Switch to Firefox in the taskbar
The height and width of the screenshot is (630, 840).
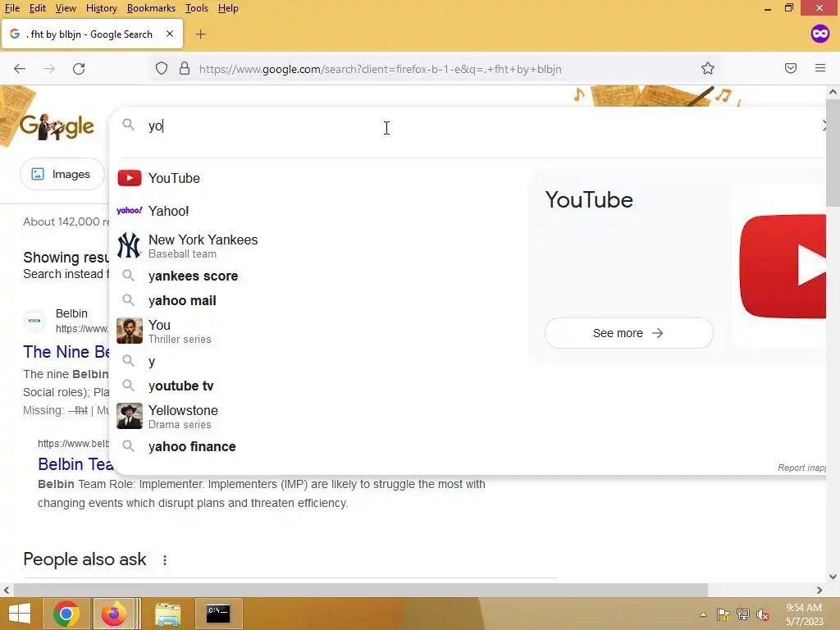click(x=113, y=614)
